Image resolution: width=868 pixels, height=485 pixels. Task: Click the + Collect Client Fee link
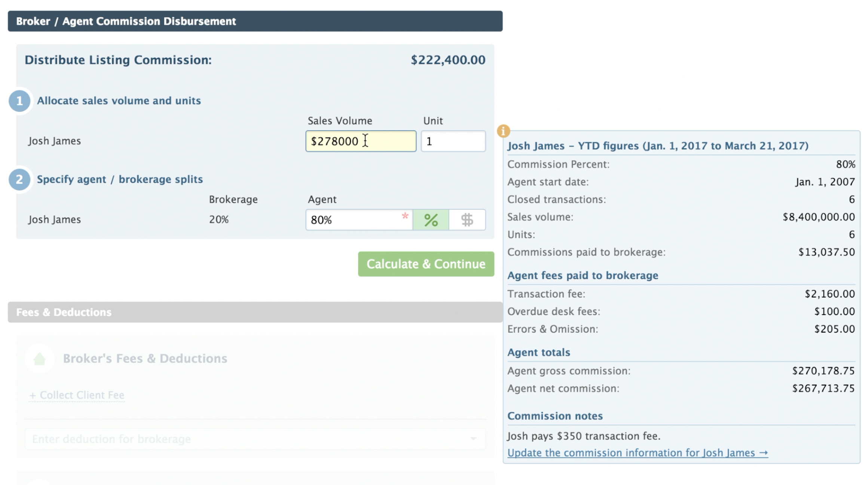click(77, 395)
